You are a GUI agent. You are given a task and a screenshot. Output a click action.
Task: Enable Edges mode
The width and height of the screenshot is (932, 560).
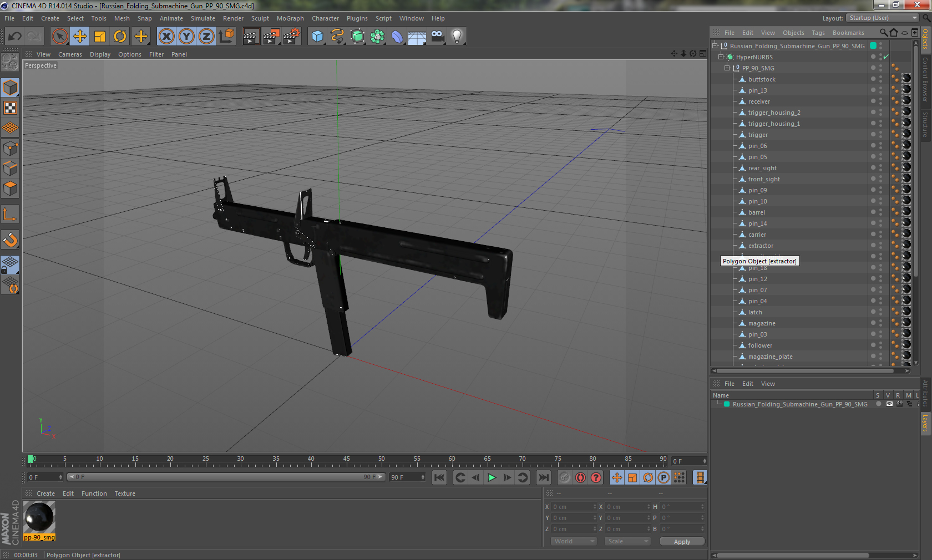coord(10,168)
